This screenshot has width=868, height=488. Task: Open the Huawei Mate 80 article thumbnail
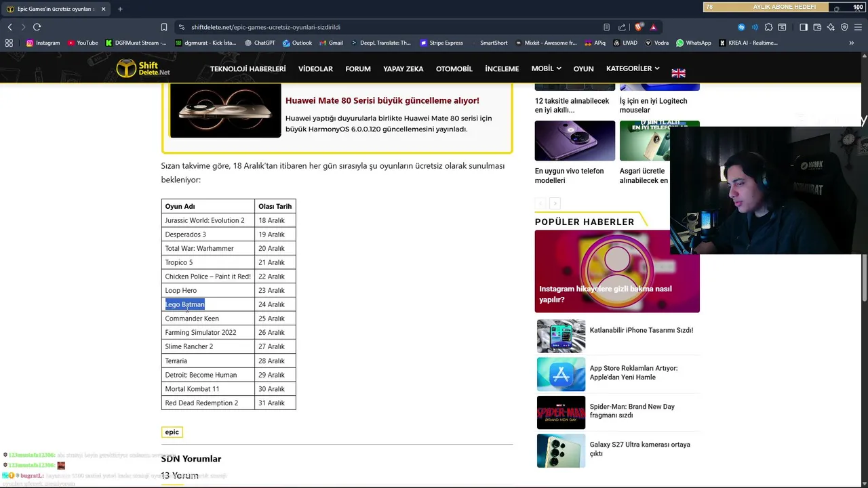point(225,110)
